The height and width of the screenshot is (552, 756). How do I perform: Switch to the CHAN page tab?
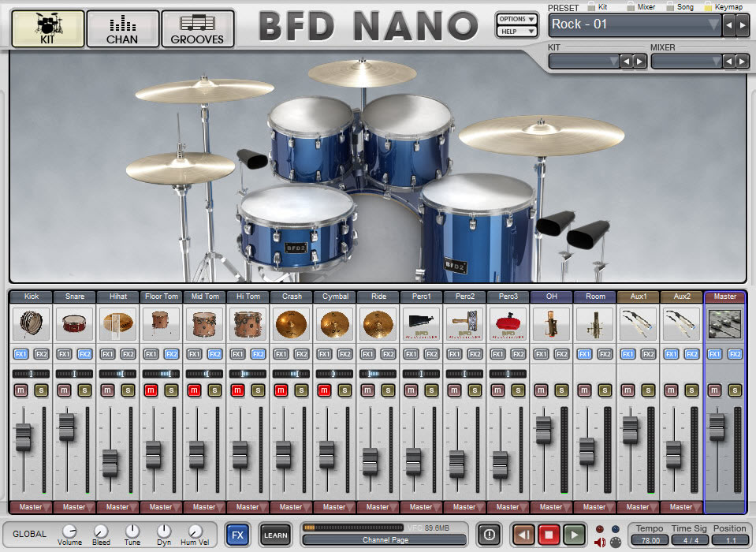click(122, 29)
